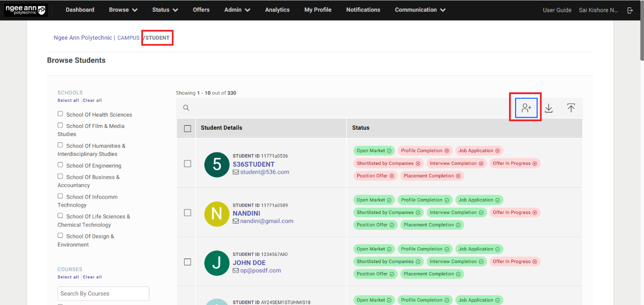Select the JOHN DOE row checkbox
This screenshot has height=305, width=644.
[x=188, y=262]
